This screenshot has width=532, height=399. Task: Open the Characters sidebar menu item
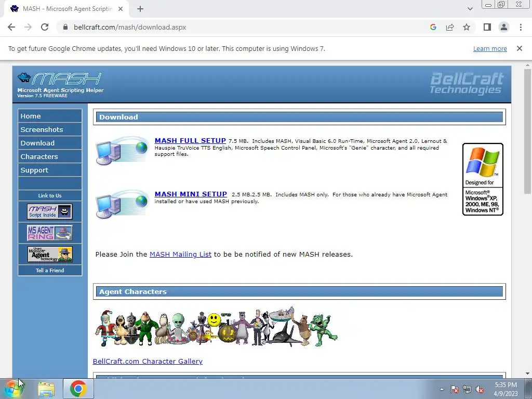click(x=50, y=157)
